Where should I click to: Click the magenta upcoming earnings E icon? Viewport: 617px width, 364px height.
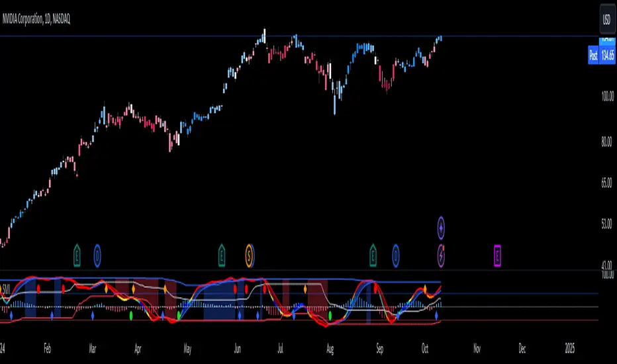(497, 255)
